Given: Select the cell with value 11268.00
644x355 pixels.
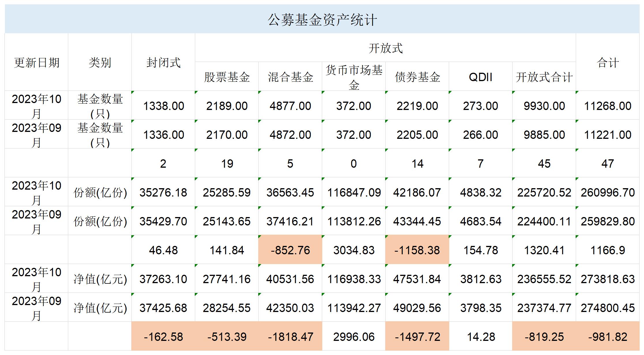Looking at the screenshot, I should coord(608,106).
